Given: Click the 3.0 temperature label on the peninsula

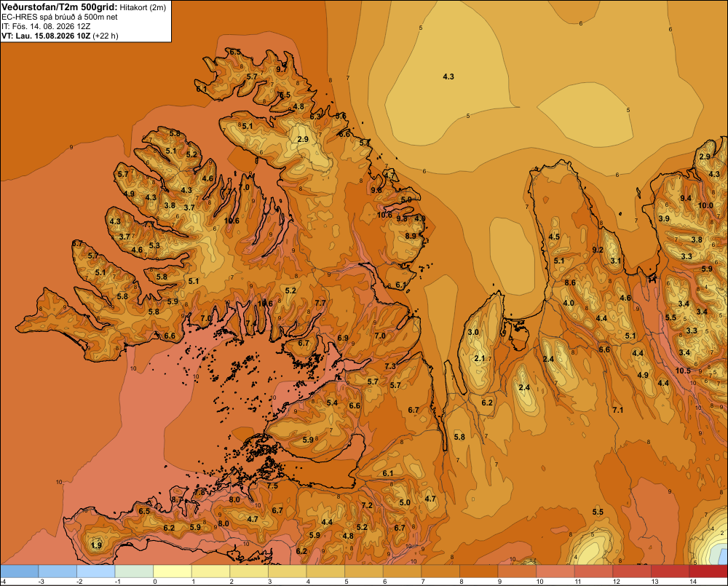Looking at the screenshot, I should pyautogui.click(x=473, y=332).
